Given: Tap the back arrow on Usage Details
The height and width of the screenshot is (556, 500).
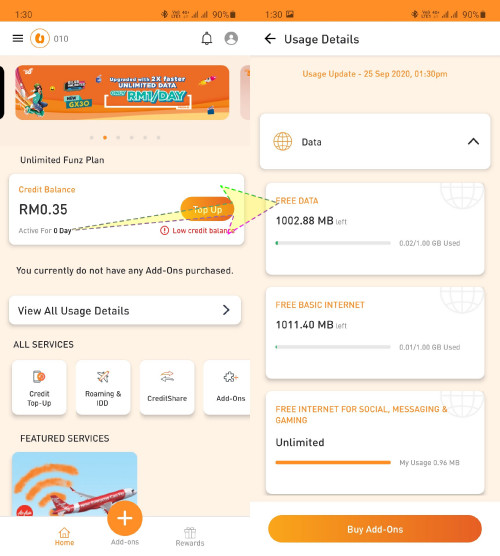Looking at the screenshot, I should (270, 39).
